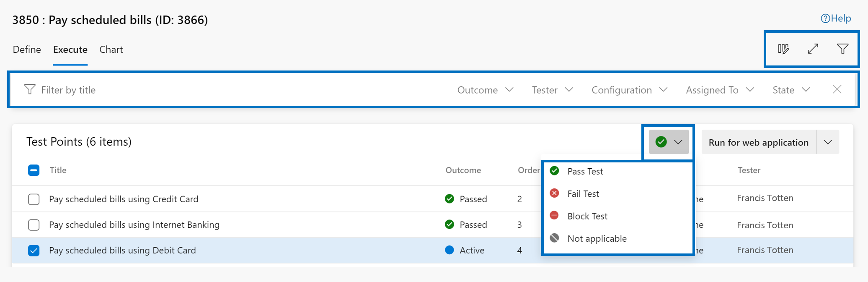
Task: Click the Block Test icon
Action: coord(554,216)
